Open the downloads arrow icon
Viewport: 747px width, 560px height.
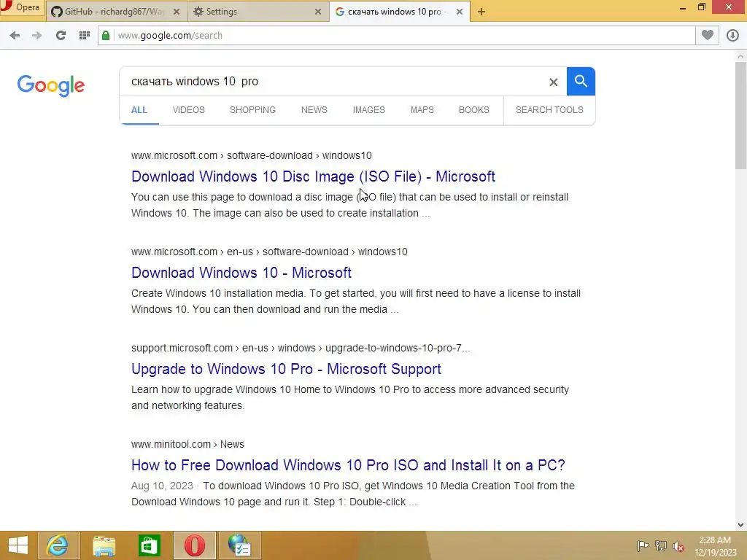[732, 35]
